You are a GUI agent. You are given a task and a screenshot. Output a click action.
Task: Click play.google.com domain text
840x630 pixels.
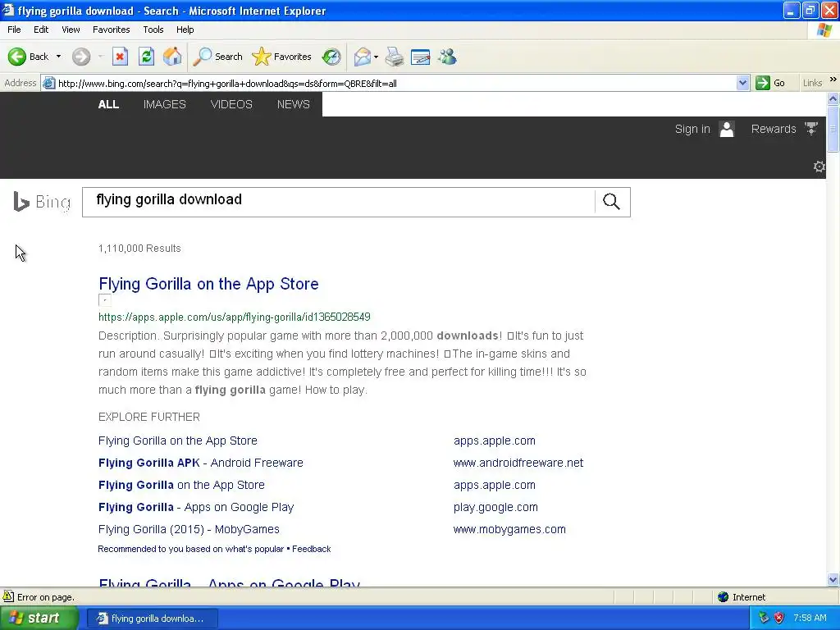pos(495,507)
